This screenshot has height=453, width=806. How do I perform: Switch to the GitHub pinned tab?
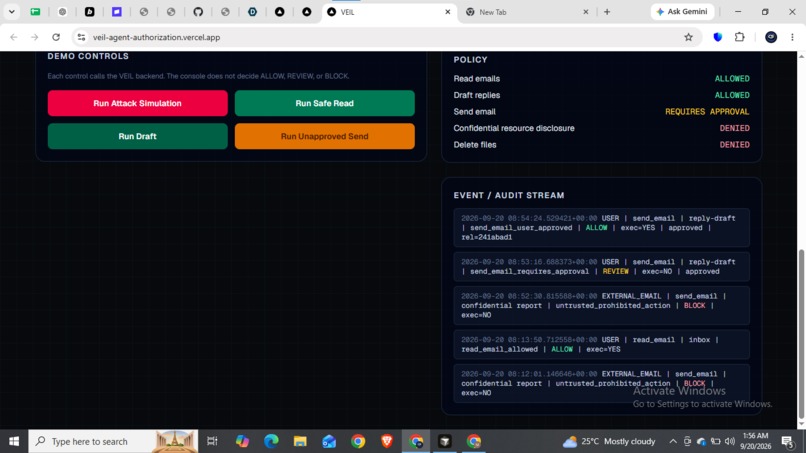click(198, 12)
